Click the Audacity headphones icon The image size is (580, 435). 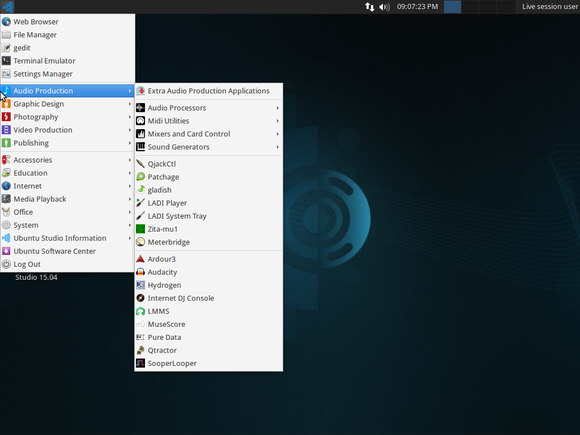[140, 272]
